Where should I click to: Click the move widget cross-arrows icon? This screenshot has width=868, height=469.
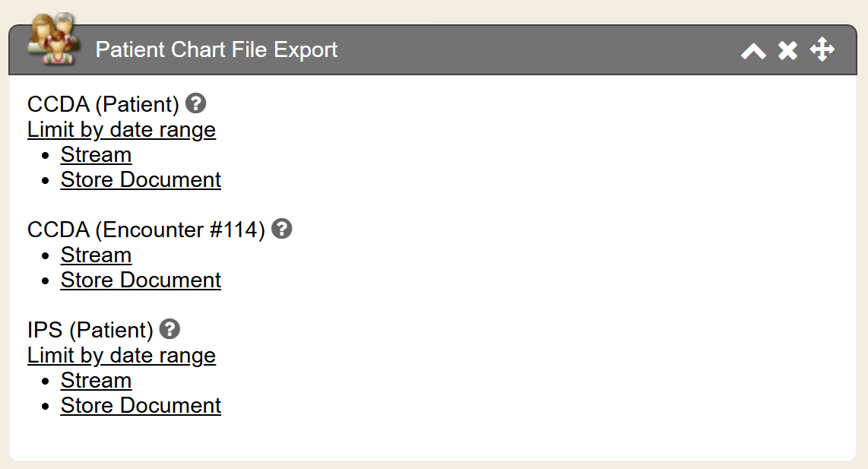[822, 51]
